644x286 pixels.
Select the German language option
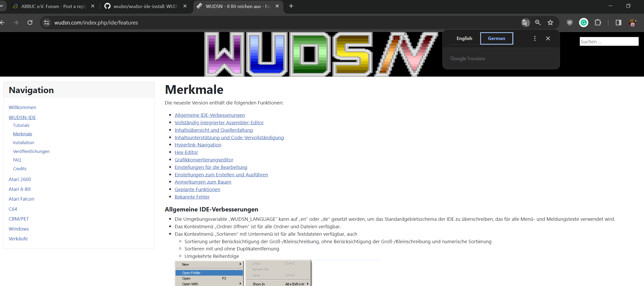(x=496, y=38)
